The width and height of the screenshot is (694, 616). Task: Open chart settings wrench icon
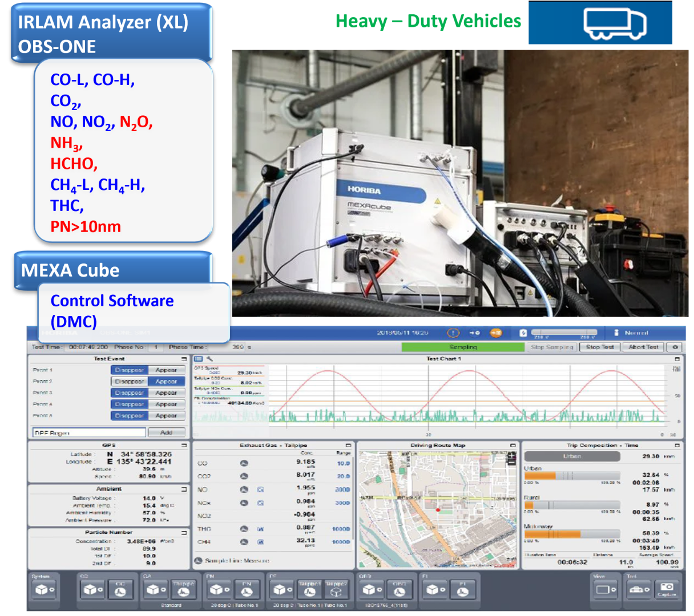point(209,359)
